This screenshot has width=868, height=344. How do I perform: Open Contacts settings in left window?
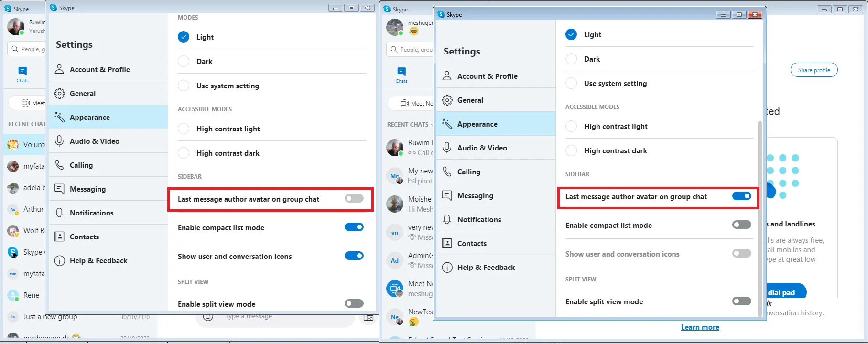click(108, 236)
